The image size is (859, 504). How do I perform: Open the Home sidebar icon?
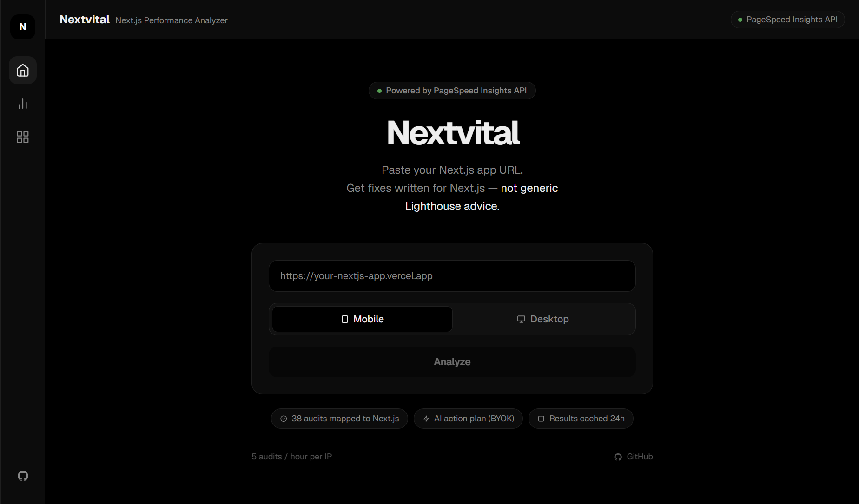(23, 70)
